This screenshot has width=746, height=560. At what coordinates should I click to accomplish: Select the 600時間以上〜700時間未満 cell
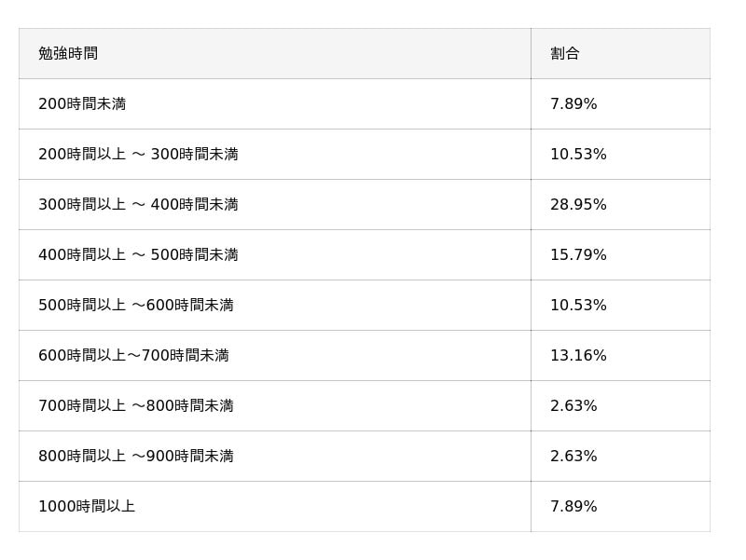(133, 356)
